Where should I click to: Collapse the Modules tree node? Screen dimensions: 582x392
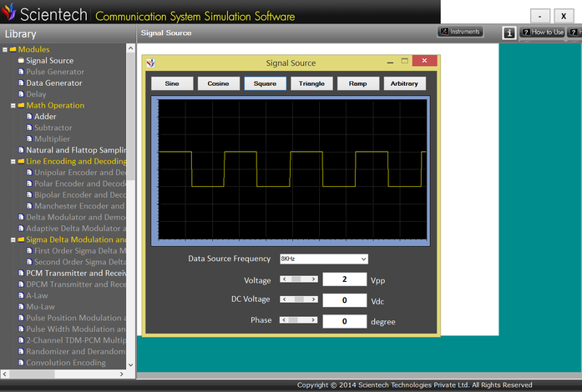(5, 49)
